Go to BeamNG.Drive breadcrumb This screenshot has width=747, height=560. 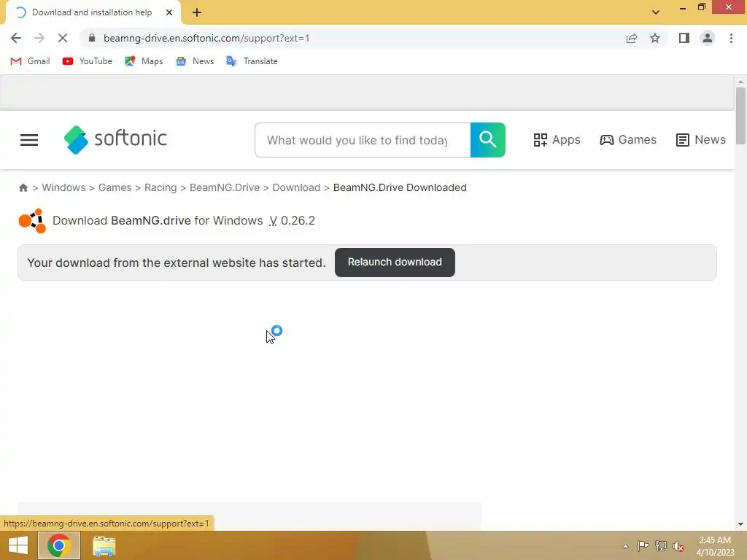(x=225, y=187)
